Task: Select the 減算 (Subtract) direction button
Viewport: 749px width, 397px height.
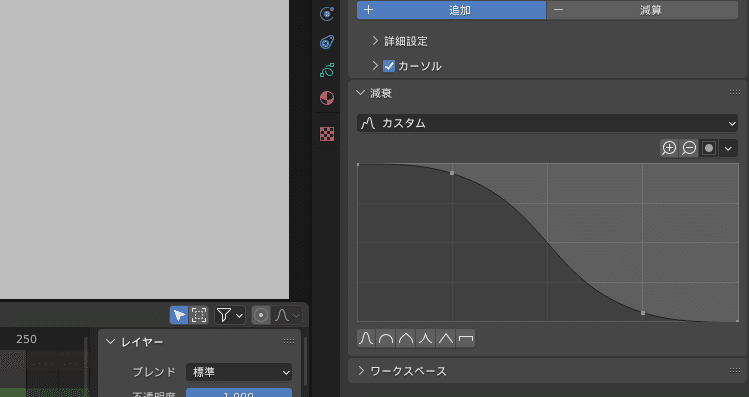Action: coord(642,10)
